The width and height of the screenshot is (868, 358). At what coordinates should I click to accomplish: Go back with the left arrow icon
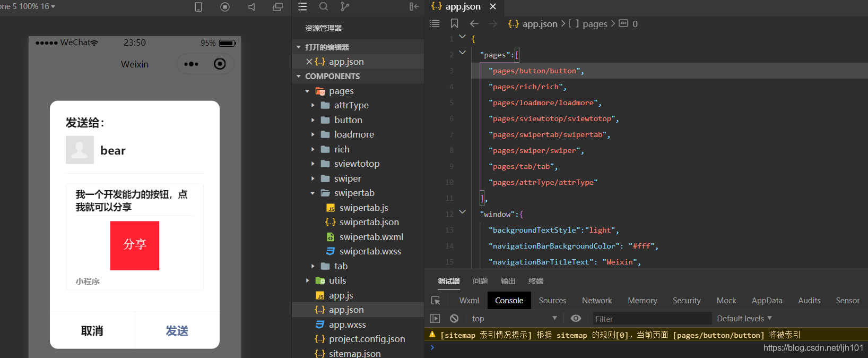point(474,23)
